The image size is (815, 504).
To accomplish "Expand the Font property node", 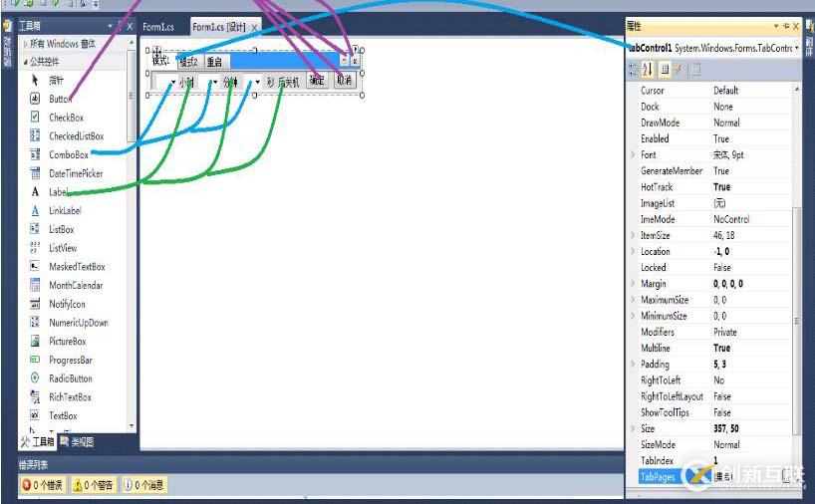I will 633,154.
